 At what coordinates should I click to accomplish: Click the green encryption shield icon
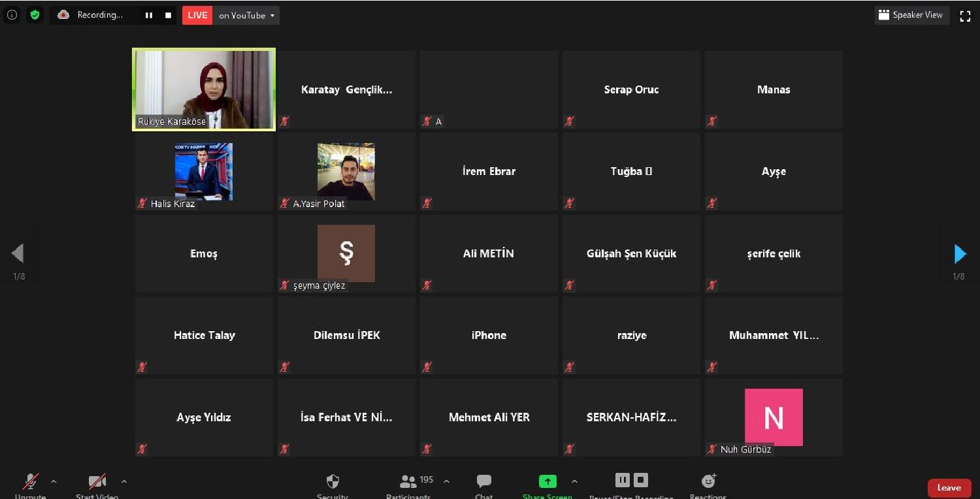pos(35,15)
